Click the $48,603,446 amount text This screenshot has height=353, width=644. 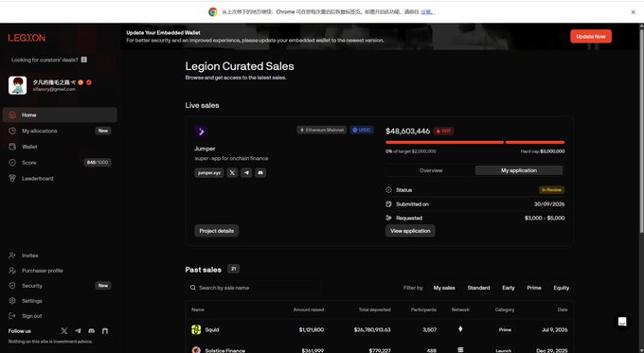407,131
